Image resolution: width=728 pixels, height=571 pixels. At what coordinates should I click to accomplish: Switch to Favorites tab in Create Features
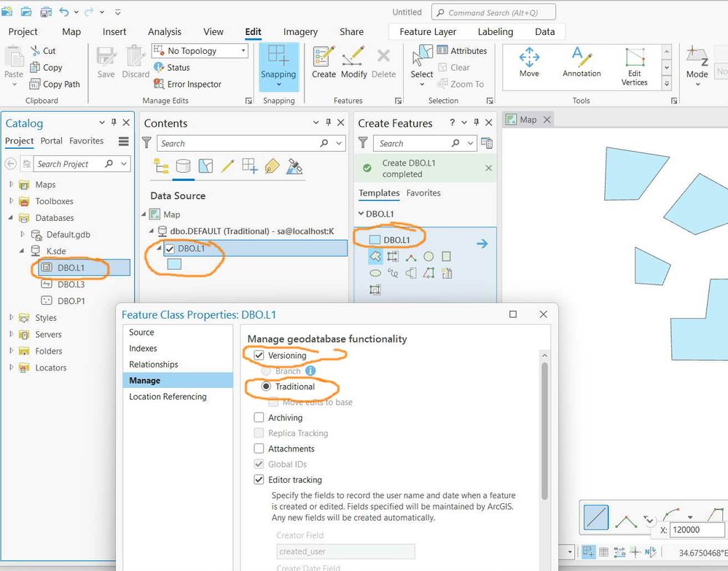coord(423,193)
